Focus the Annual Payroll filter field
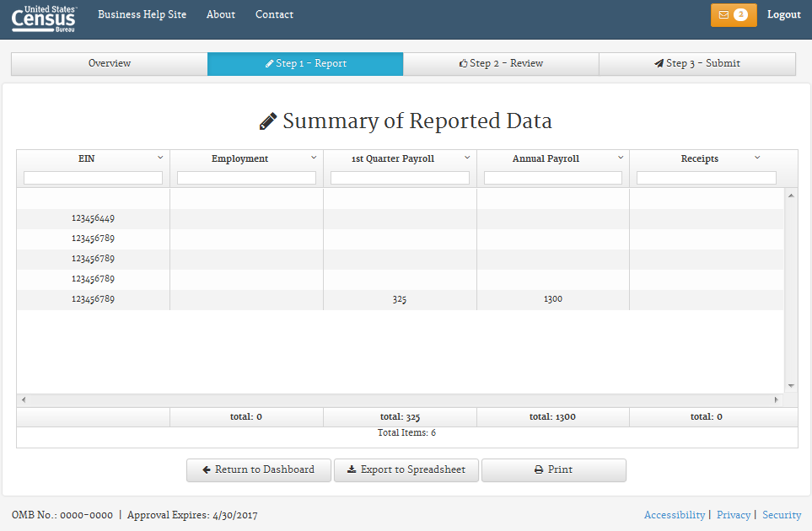Screen dimensions: 812x531 [x=552, y=178]
